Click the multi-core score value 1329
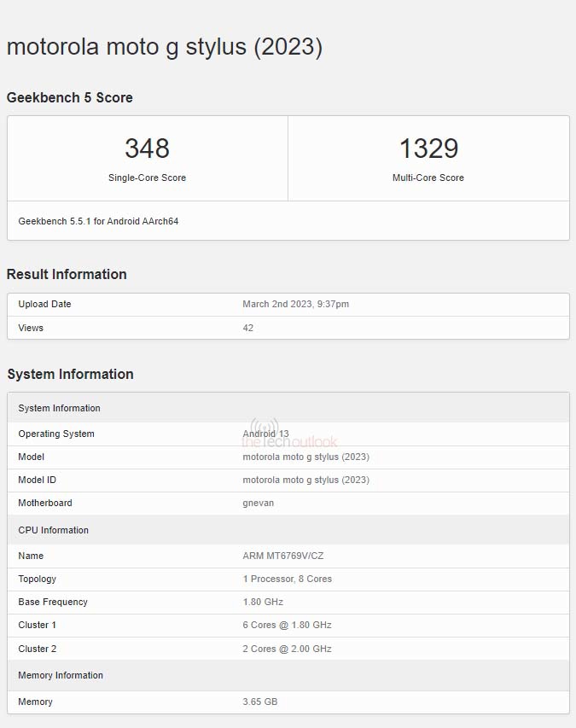The width and height of the screenshot is (576, 728). pos(428,149)
